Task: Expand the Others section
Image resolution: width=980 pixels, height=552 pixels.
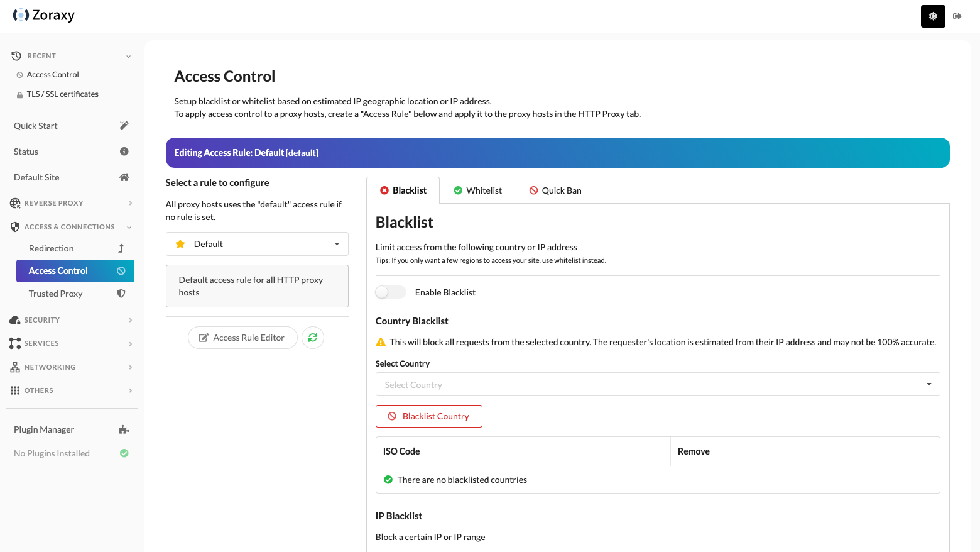Action: [72, 390]
